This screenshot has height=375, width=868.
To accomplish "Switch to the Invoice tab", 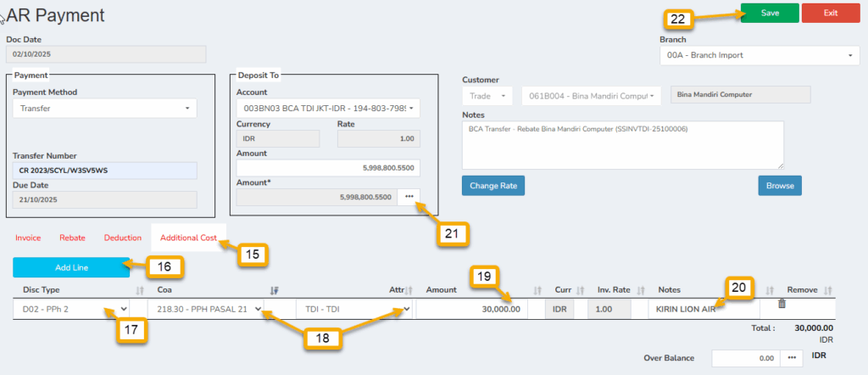I will point(28,238).
